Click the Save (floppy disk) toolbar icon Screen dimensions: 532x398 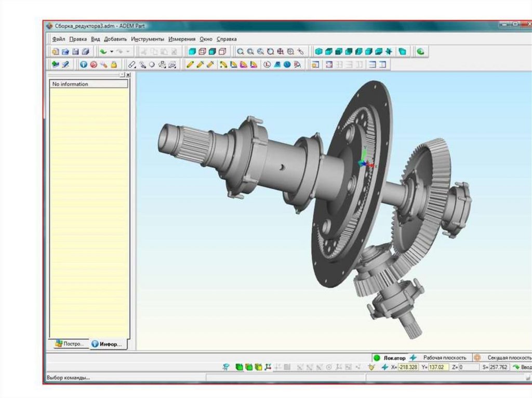(x=75, y=51)
